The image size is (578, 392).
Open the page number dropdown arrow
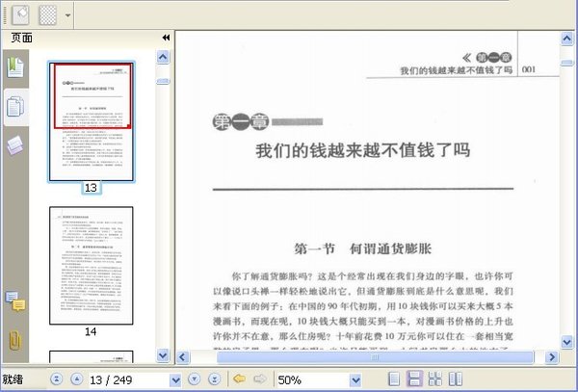coord(176,379)
